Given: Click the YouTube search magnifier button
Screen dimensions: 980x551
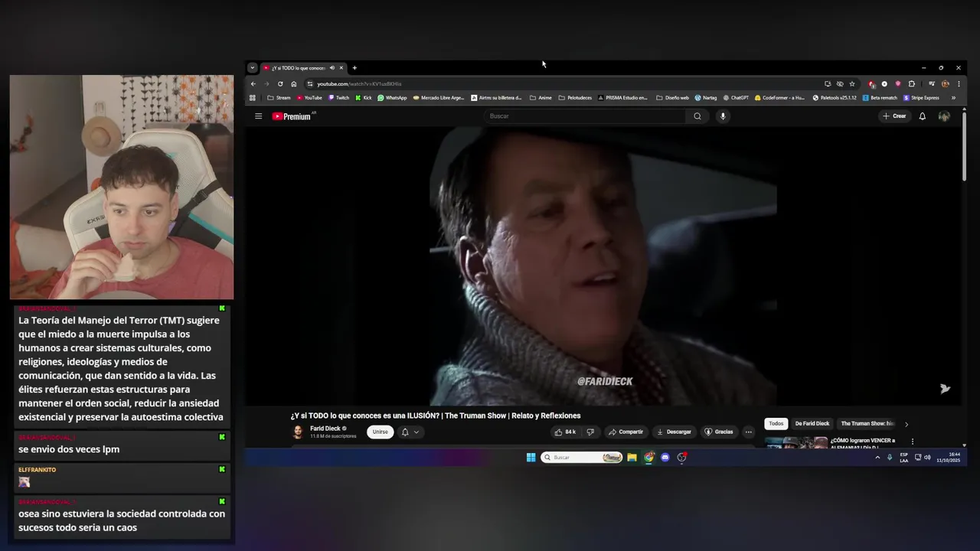Looking at the screenshot, I should [x=697, y=116].
